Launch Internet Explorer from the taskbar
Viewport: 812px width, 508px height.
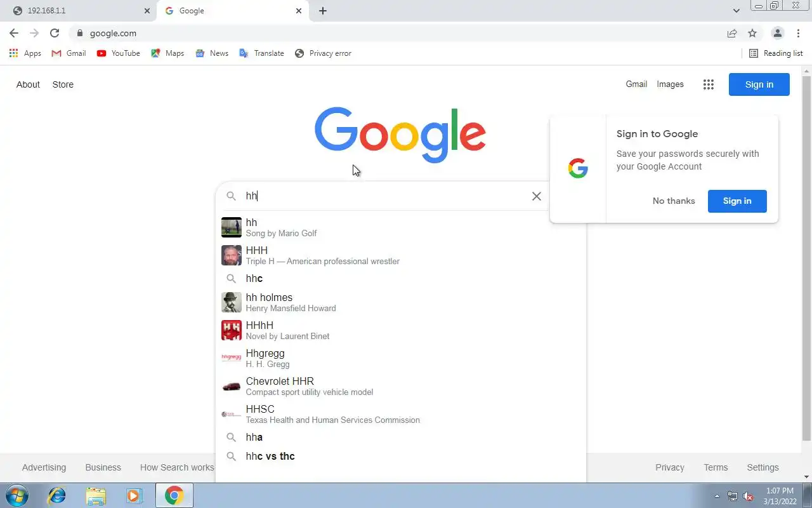(57, 495)
